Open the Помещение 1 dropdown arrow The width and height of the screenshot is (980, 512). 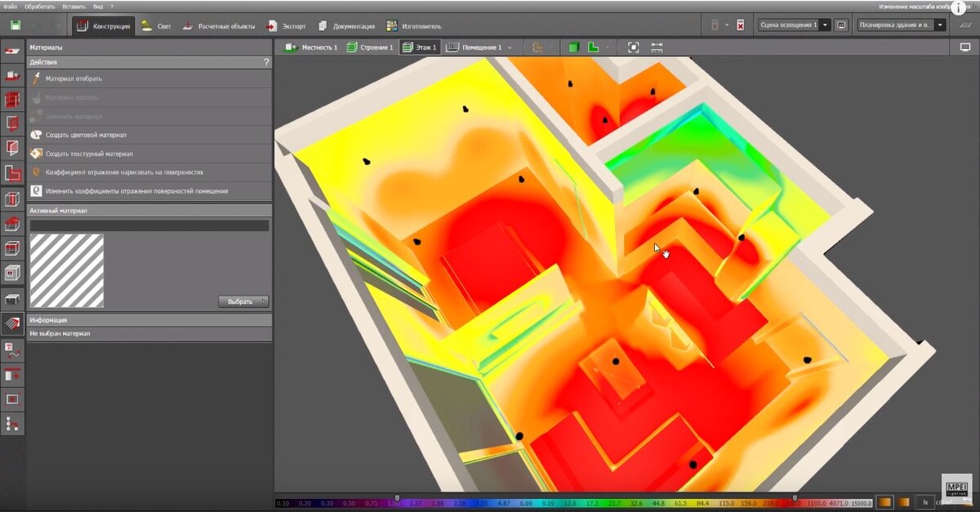click(x=510, y=48)
